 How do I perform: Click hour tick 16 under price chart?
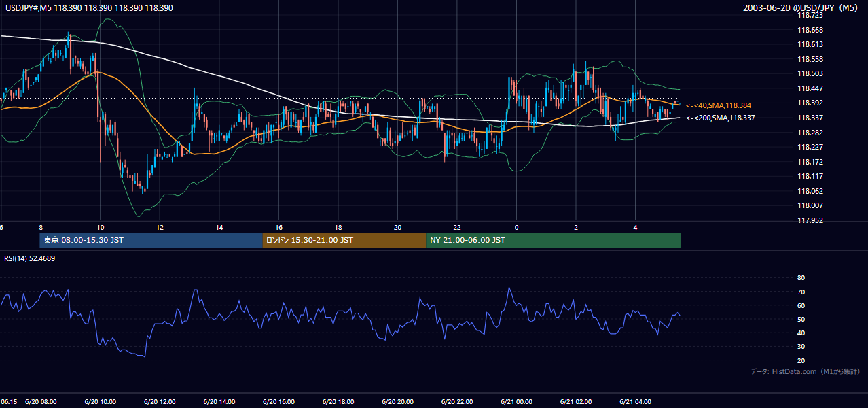[278, 227]
